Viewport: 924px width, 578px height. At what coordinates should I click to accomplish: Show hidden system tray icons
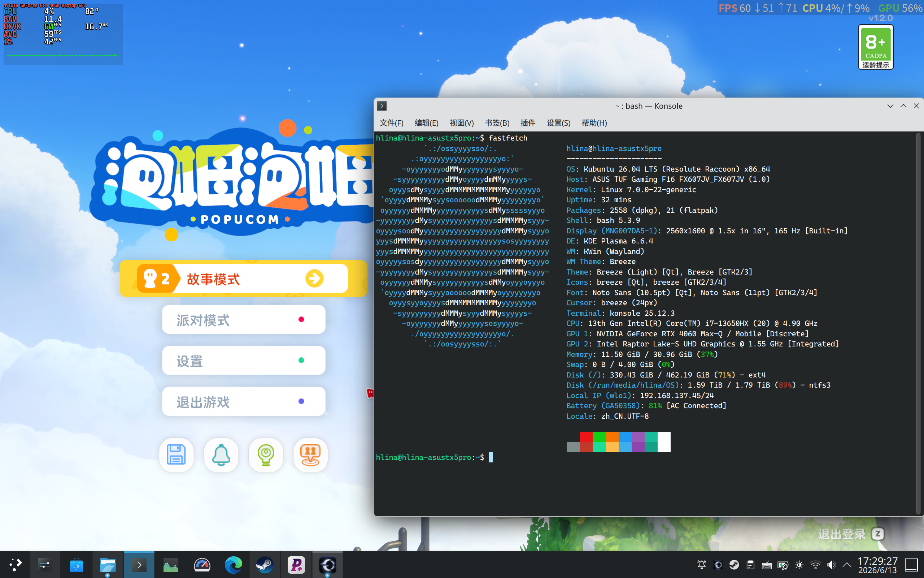[x=847, y=565]
